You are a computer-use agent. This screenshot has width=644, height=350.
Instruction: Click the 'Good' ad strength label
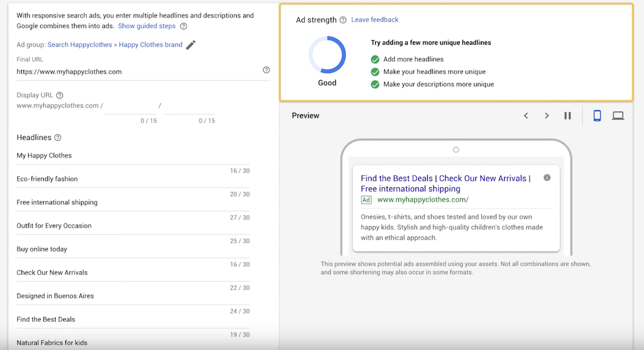pos(327,83)
